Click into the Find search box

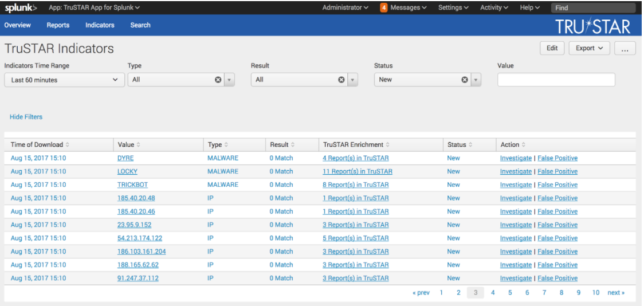(x=593, y=8)
